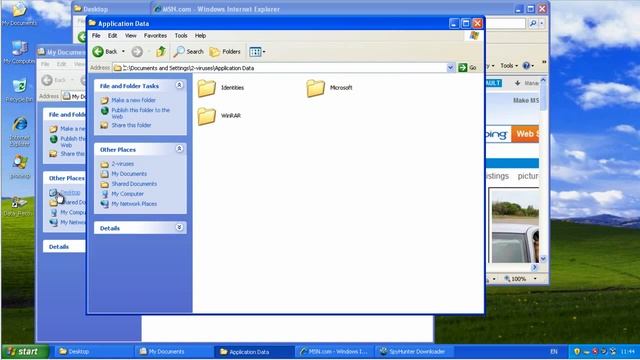Open My Computer desktop icon
This screenshot has height=360, width=640.
(19, 52)
